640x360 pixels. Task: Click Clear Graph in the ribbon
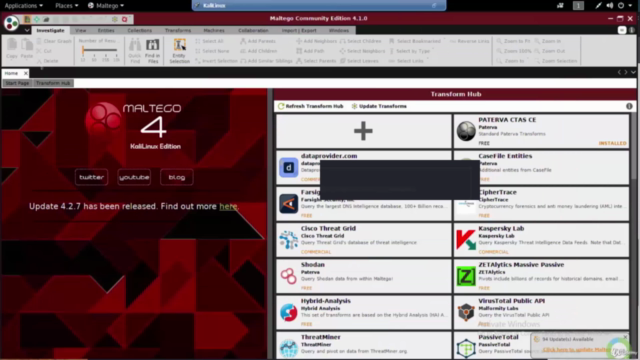coord(54,41)
